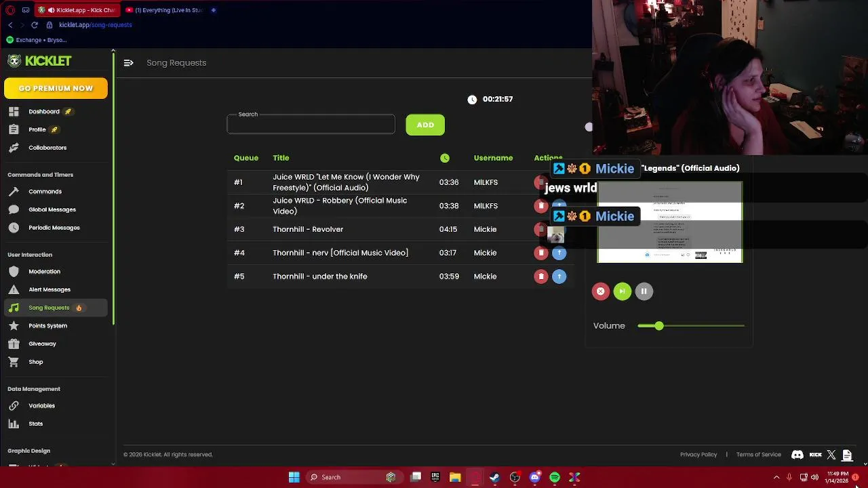Open Shop cart item

35,362
